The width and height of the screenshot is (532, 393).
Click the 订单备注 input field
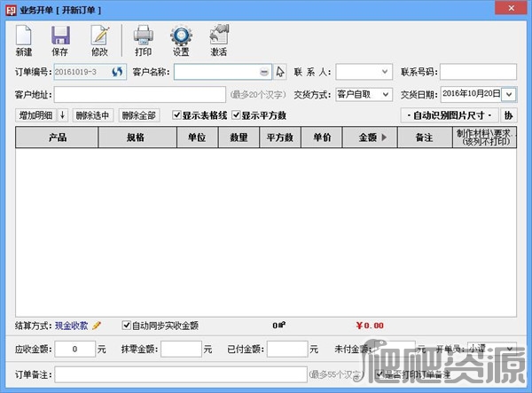[x=181, y=374]
